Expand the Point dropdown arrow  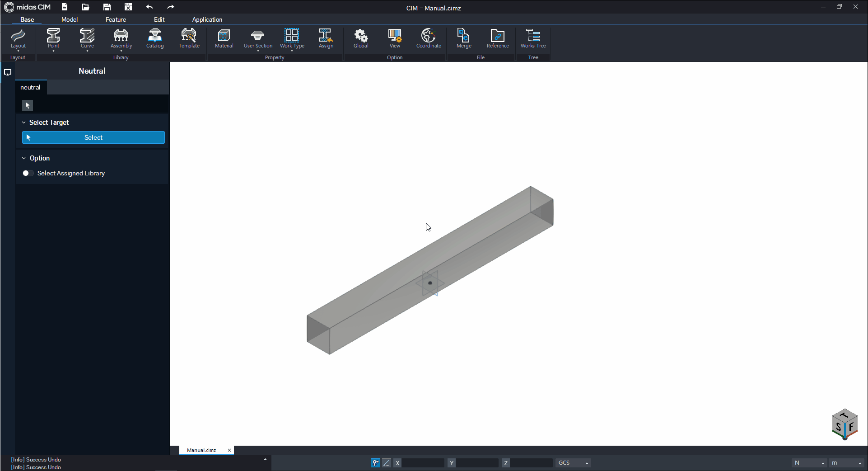pyautogui.click(x=53, y=51)
